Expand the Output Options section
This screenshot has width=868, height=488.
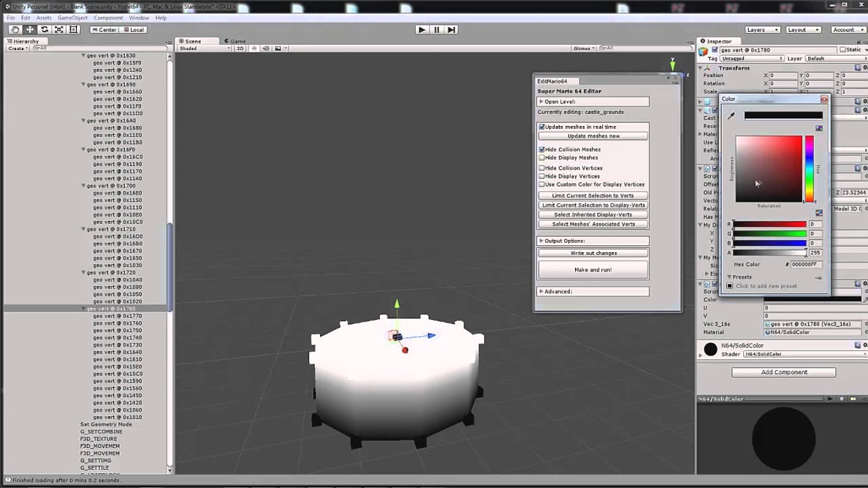(x=593, y=241)
